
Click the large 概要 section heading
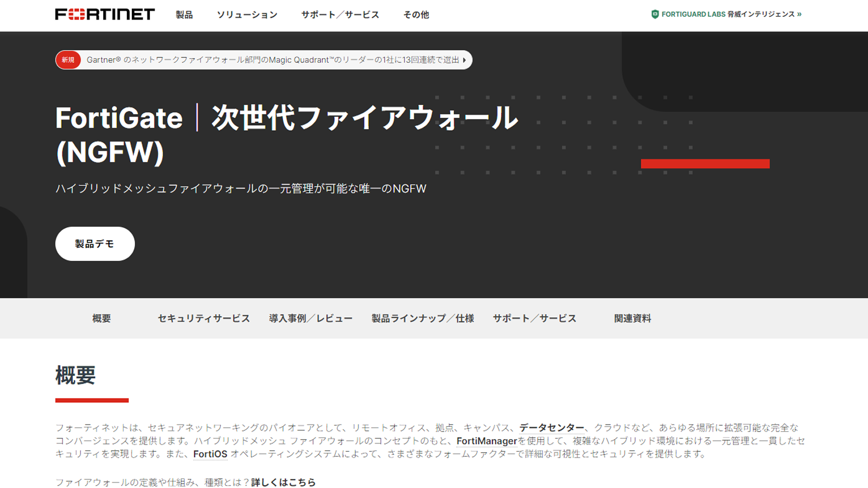tap(75, 375)
